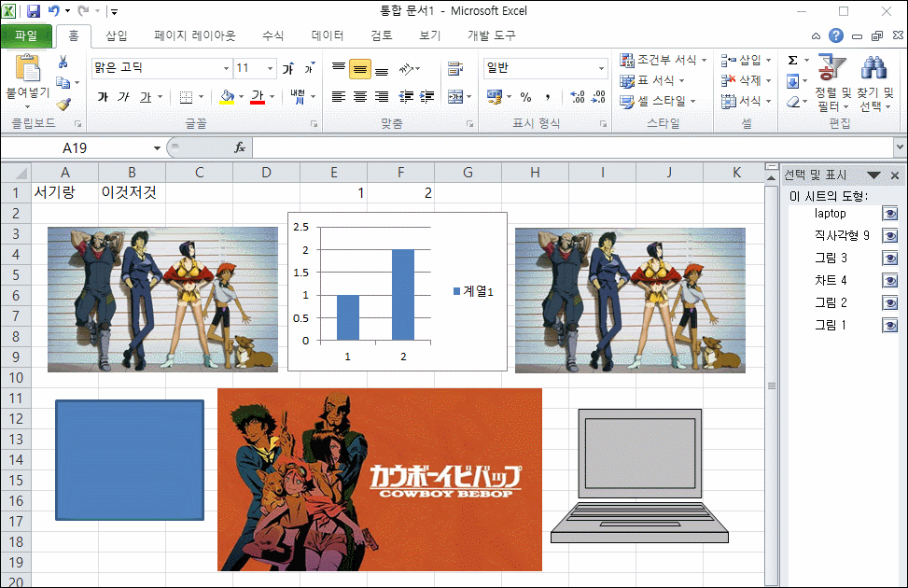Click the red font color button

pyautogui.click(x=258, y=97)
